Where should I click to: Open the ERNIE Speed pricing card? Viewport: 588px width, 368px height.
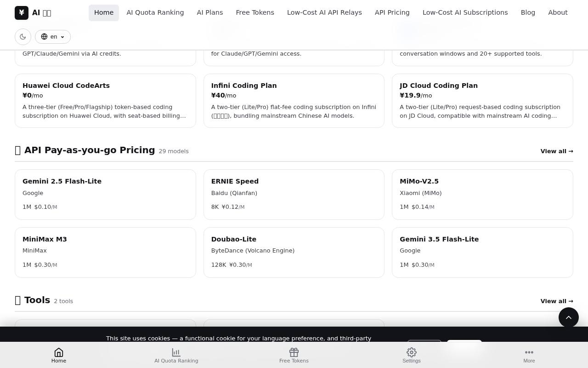294,195
